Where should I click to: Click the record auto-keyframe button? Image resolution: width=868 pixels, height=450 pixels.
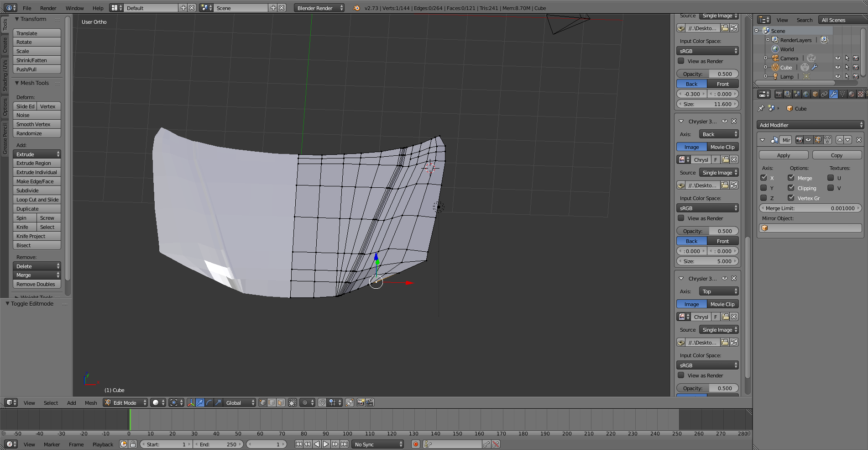pos(415,444)
